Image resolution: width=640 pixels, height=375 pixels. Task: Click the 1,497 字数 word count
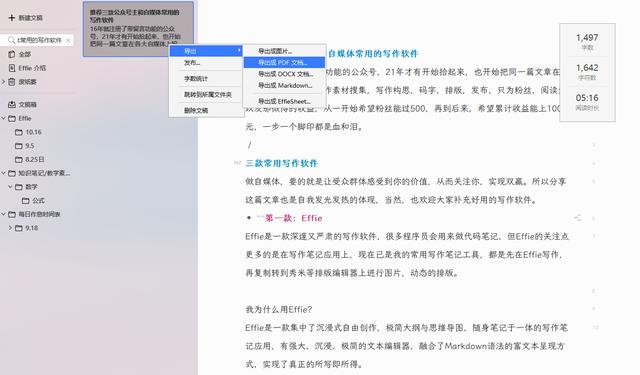[587, 42]
